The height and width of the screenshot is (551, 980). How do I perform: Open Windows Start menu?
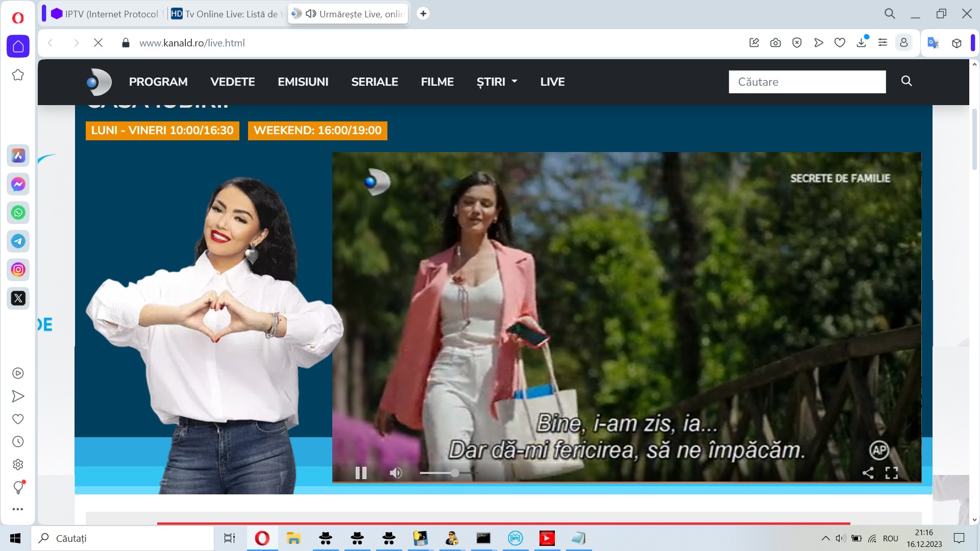click(x=15, y=538)
